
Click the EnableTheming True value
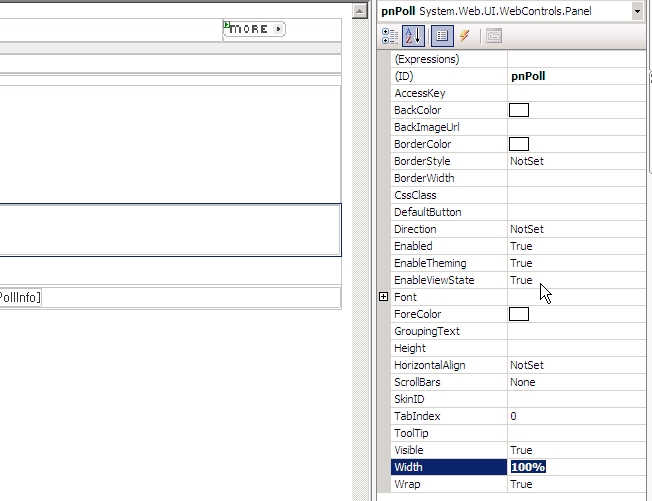(521, 264)
